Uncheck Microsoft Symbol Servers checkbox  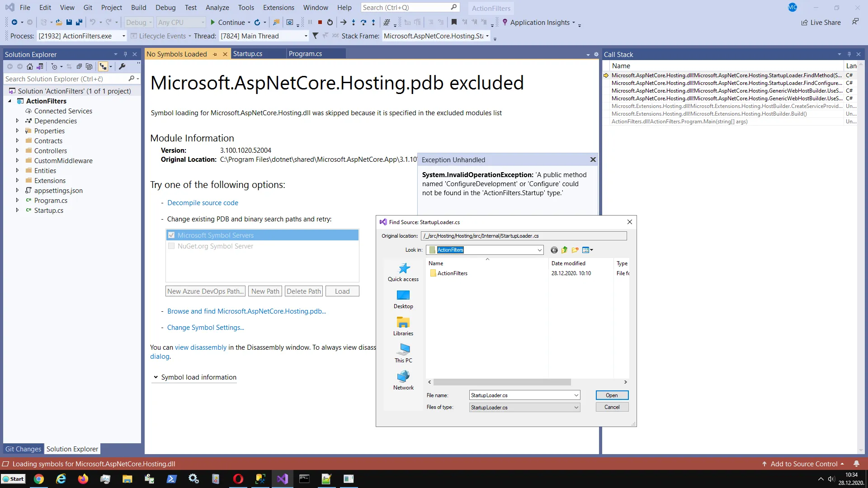(171, 235)
